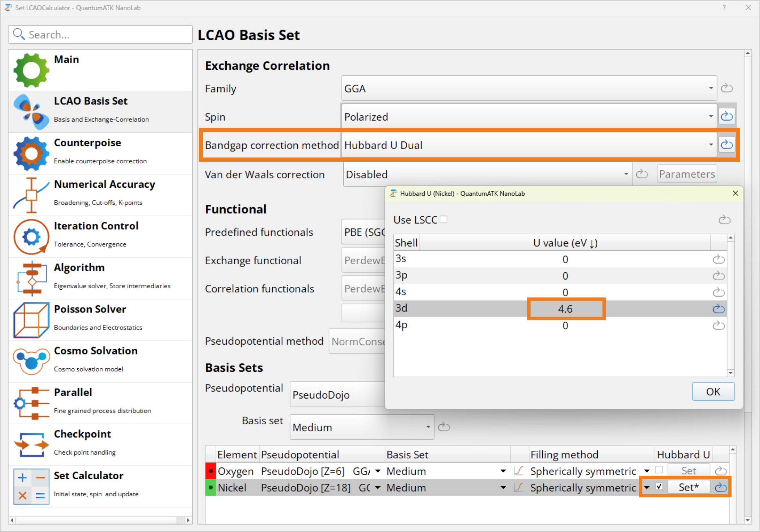This screenshot has height=532, width=760.
Task: Reset the 3d shell U value icon
Action: (x=718, y=309)
